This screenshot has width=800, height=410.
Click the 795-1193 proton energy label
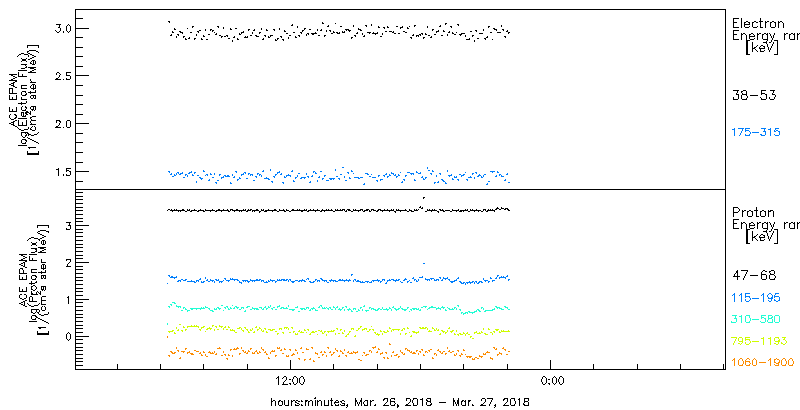tap(759, 341)
